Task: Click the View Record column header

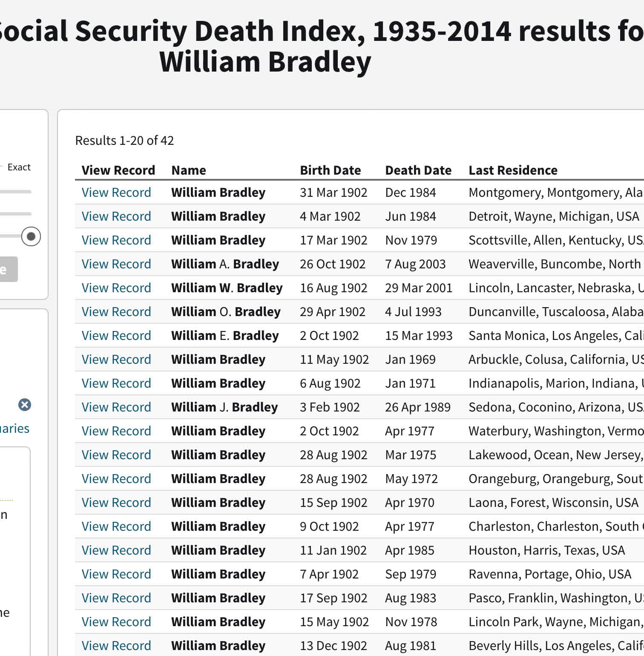Action: [118, 170]
